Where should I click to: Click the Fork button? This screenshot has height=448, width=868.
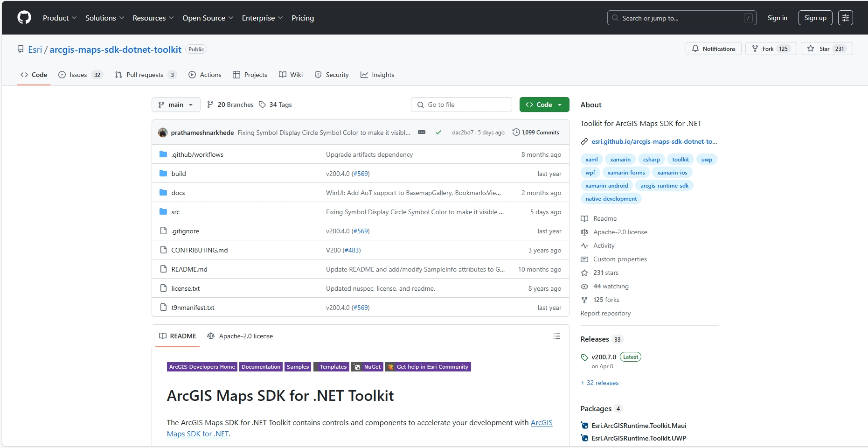[770, 49]
